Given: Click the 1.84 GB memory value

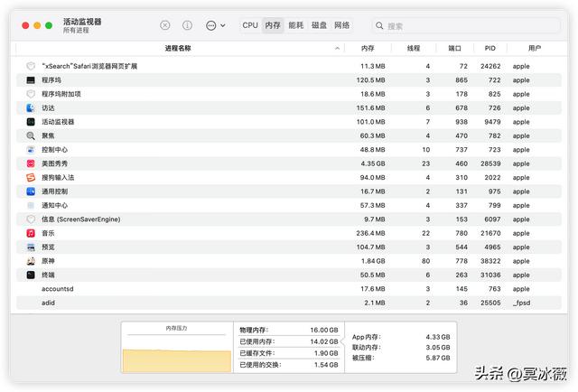Looking at the screenshot, I should (373, 261).
